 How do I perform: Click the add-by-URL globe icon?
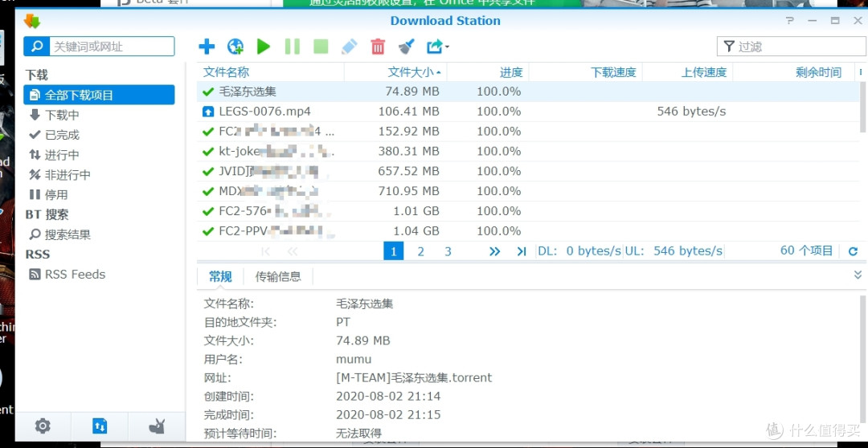[235, 47]
